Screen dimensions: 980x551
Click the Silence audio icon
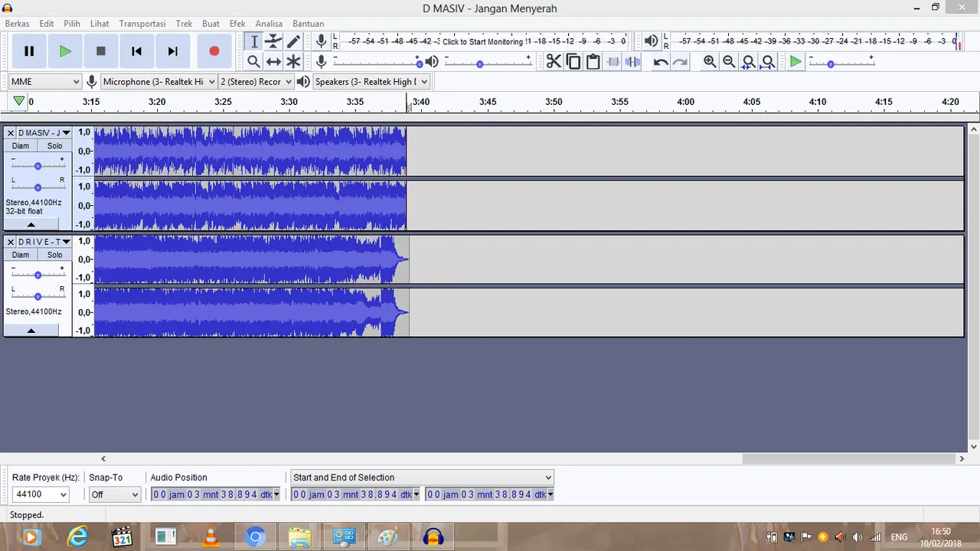point(632,62)
